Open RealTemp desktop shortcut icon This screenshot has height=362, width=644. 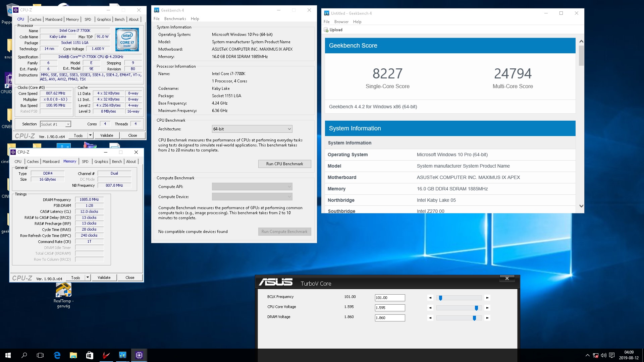pyautogui.click(x=63, y=290)
